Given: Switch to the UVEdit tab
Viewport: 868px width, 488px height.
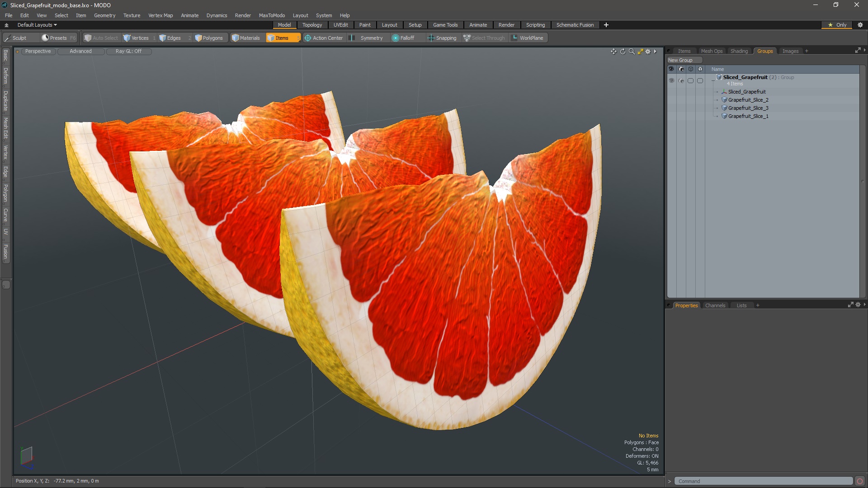Looking at the screenshot, I should tap(341, 25).
